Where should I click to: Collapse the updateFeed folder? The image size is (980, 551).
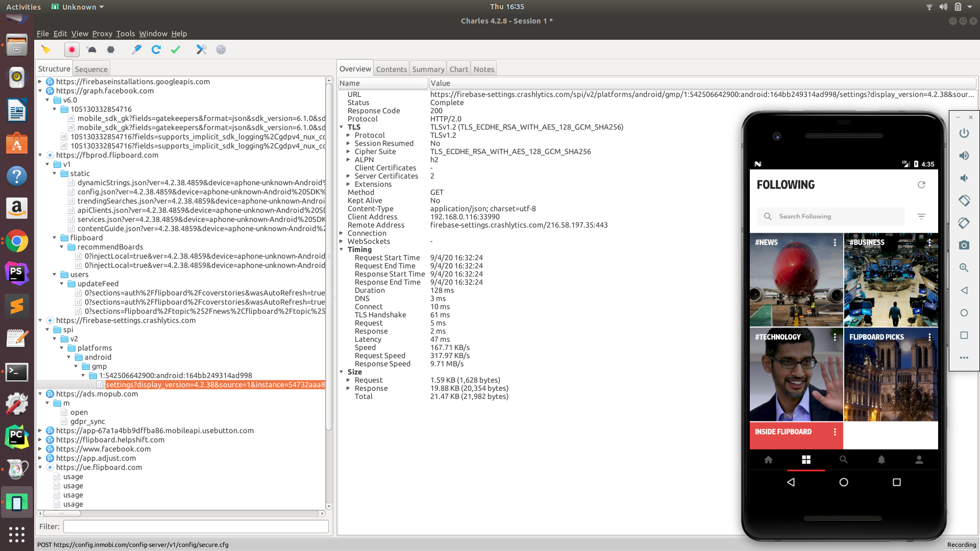click(62, 284)
